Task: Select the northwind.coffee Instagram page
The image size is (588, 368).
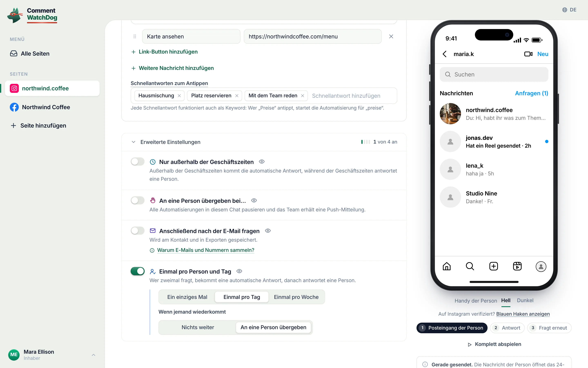Action: tap(52, 88)
